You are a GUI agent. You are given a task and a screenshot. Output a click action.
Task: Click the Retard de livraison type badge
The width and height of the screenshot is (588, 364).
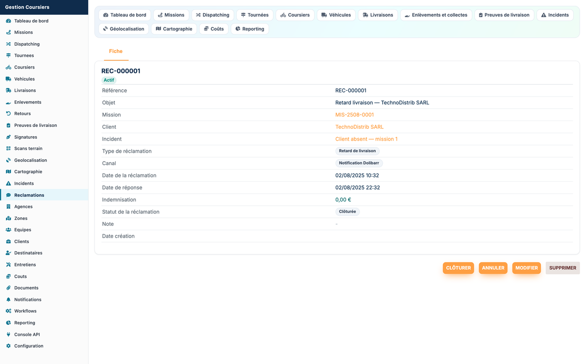coord(357,151)
